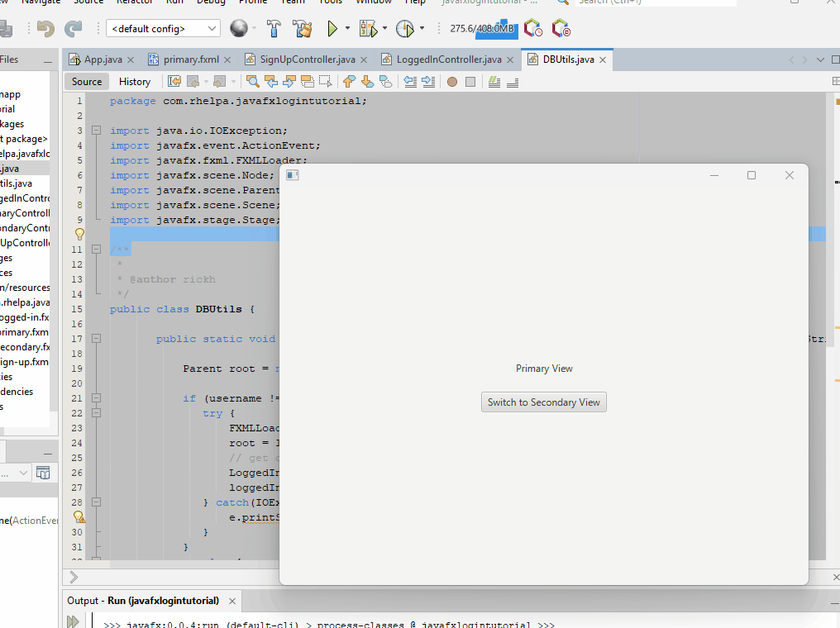This screenshot has height=628, width=840.
Task: Collapse the Javadoc comment fold at line 11
Action: tap(97, 249)
